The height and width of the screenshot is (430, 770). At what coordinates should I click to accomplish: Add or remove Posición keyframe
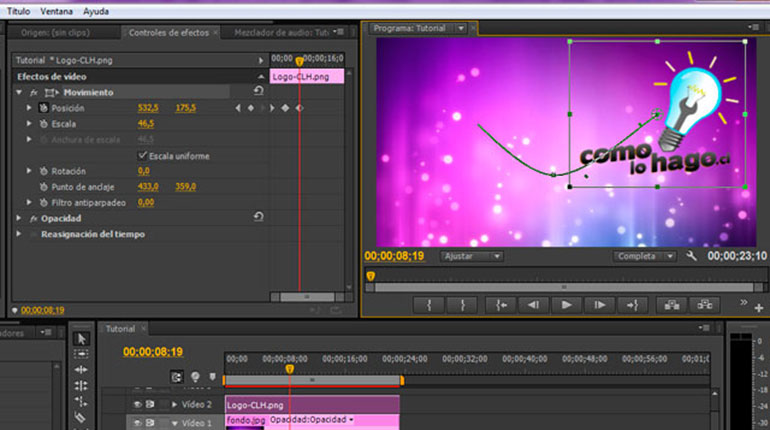coord(251,108)
